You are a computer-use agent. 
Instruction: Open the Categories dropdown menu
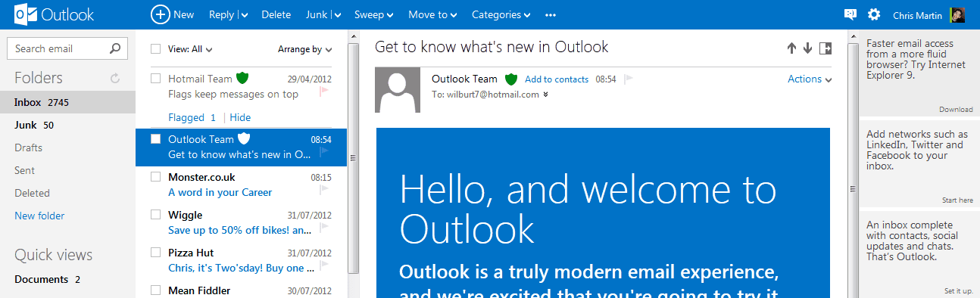501,15
